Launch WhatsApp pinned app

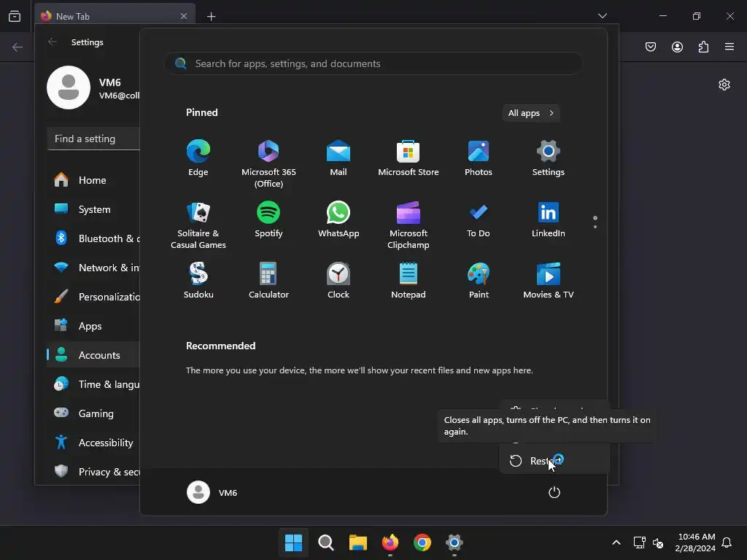338,219
